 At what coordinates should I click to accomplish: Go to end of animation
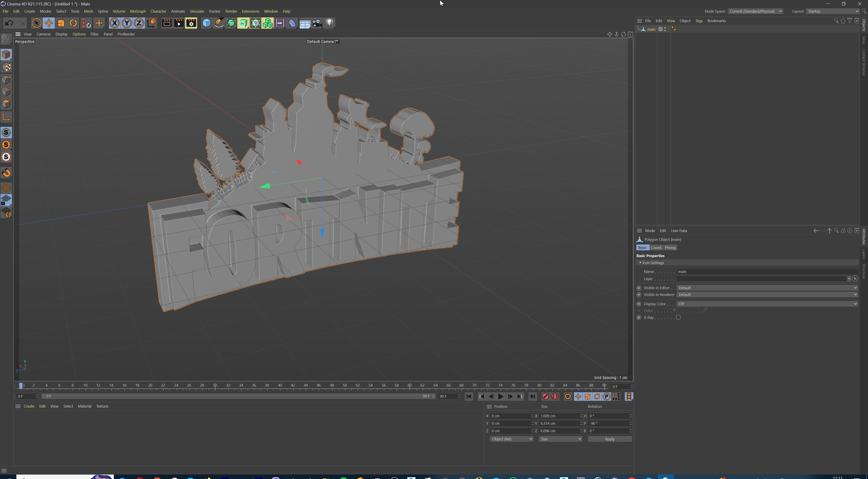click(x=532, y=397)
